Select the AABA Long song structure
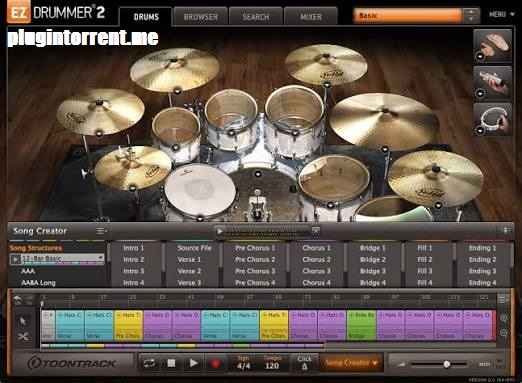 [38, 283]
